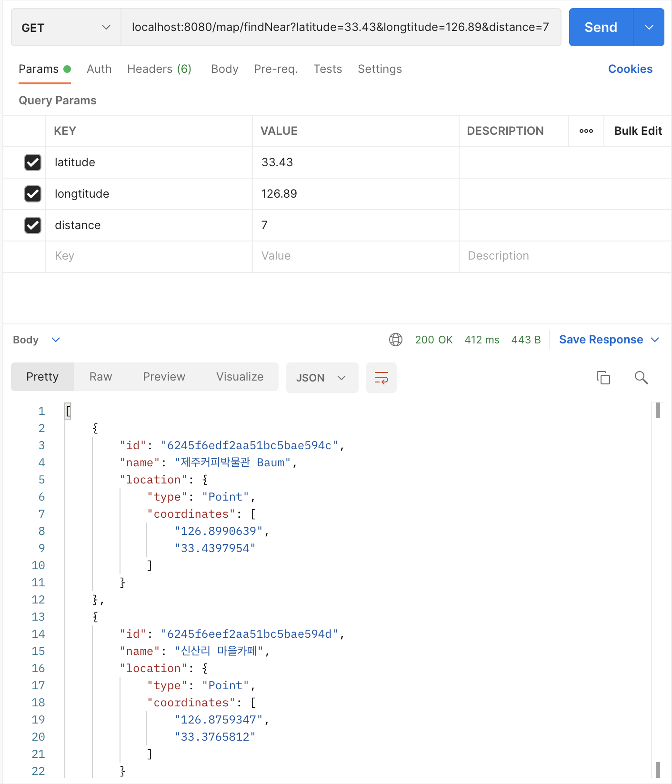Open the Body response section dropdown
Viewport: 672px width, 784px height.
(37, 340)
